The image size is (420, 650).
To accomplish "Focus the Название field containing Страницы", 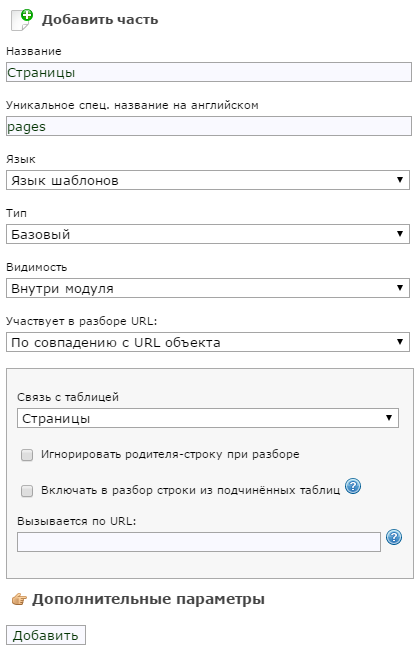I will pyautogui.click(x=209, y=72).
